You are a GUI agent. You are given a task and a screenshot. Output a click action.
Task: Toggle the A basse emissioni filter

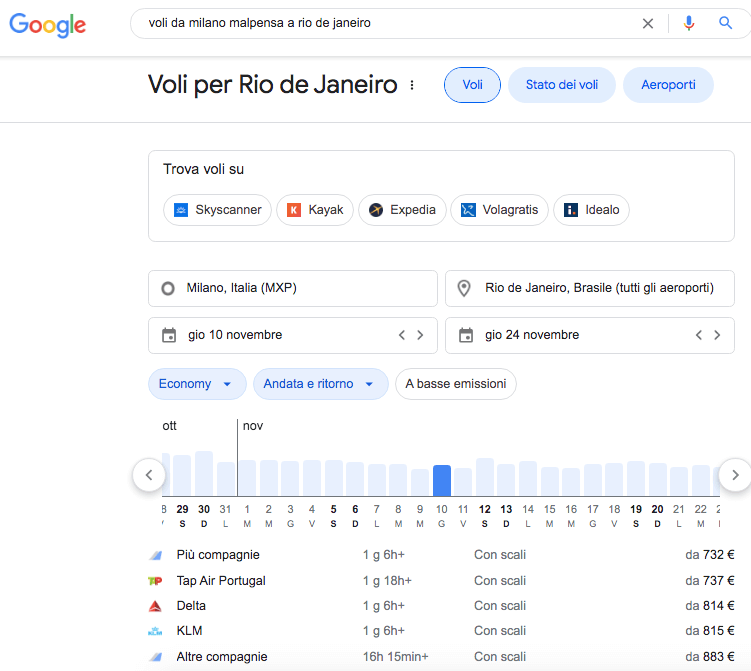pyautogui.click(x=456, y=384)
